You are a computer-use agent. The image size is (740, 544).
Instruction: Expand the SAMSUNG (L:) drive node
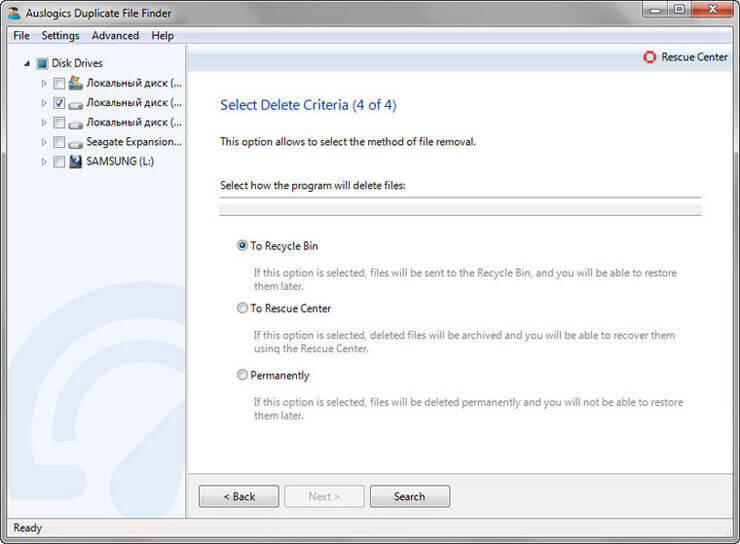coord(43,161)
